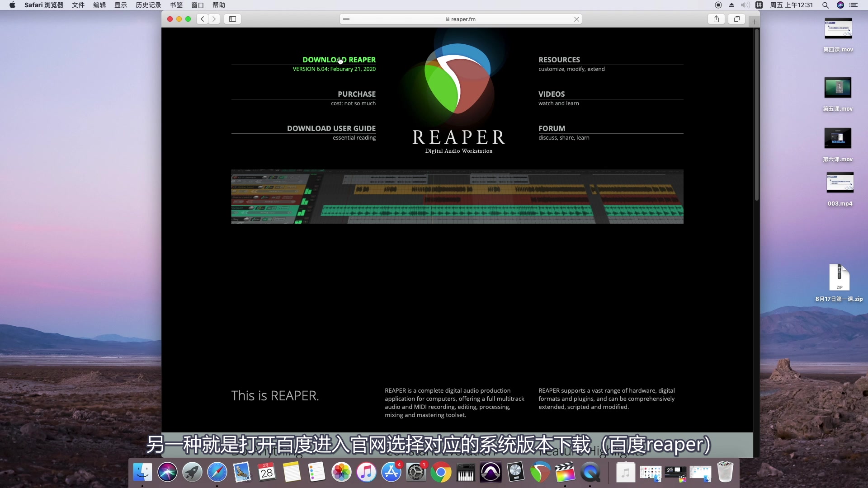The height and width of the screenshot is (488, 868).
Task: Click the page's vertical scrollbar
Action: (756, 115)
